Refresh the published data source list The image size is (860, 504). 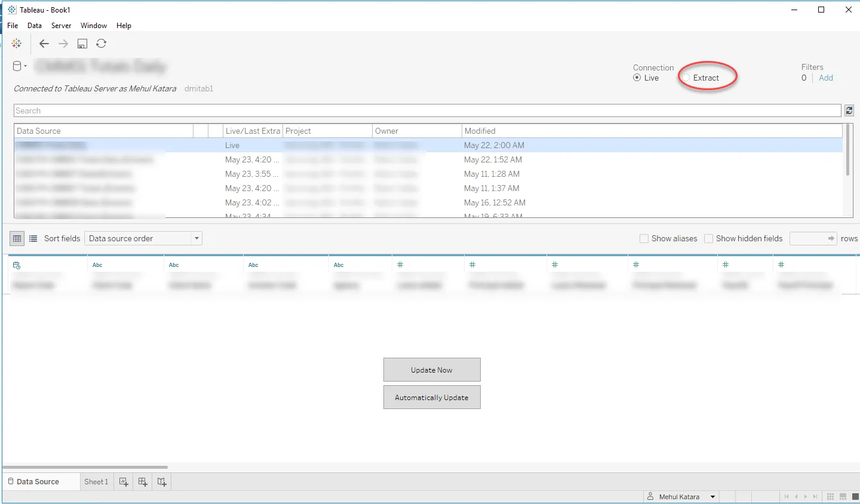pyautogui.click(x=849, y=110)
